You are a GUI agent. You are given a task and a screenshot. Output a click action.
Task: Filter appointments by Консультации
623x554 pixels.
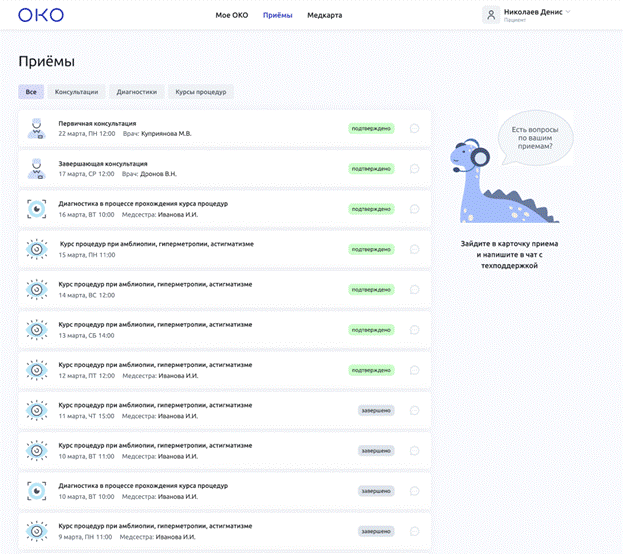[x=77, y=92]
